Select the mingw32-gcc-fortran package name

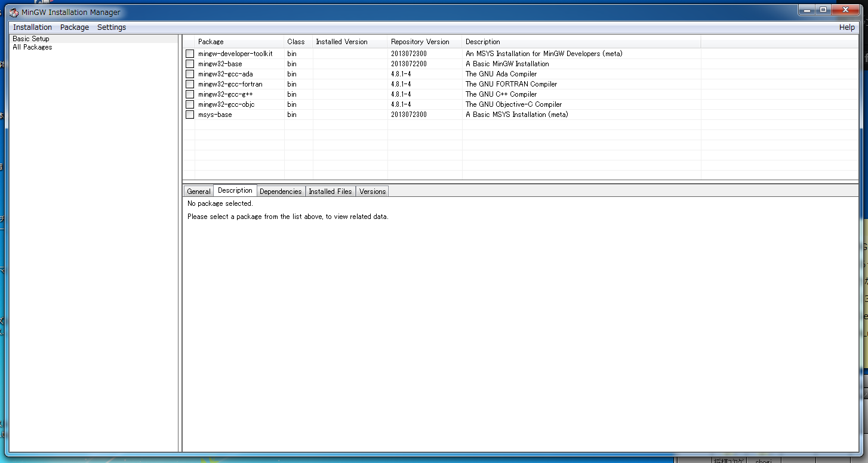(x=230, y=84)
